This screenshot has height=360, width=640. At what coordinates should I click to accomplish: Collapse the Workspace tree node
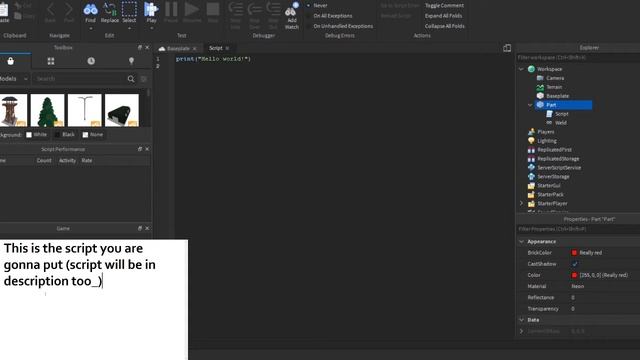[521, 69]
